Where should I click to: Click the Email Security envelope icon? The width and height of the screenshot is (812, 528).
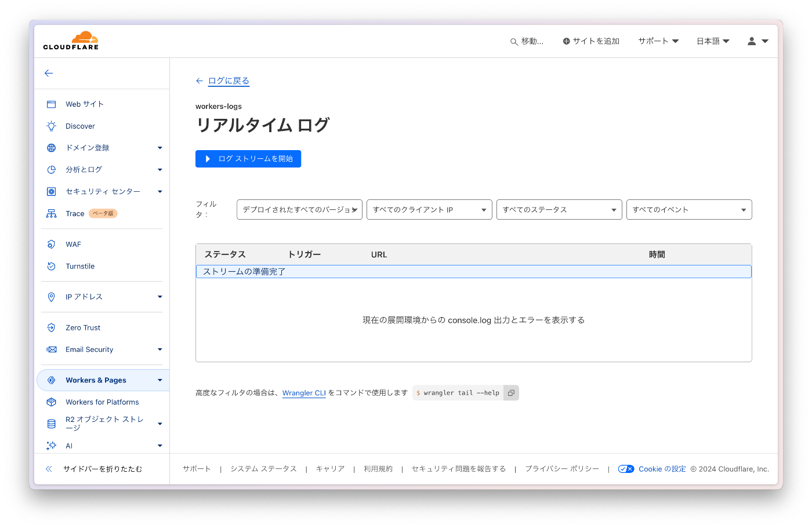(51, 349)
